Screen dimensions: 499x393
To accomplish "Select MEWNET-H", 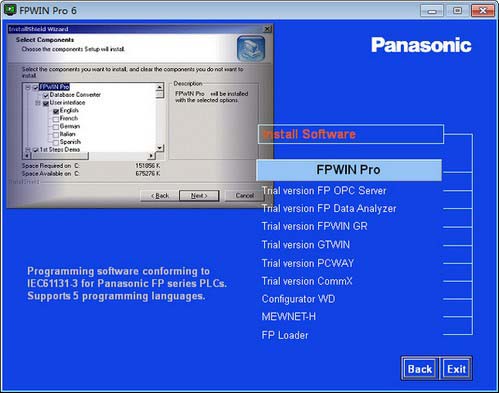I will pyautogui.click(x=289, y=317).
